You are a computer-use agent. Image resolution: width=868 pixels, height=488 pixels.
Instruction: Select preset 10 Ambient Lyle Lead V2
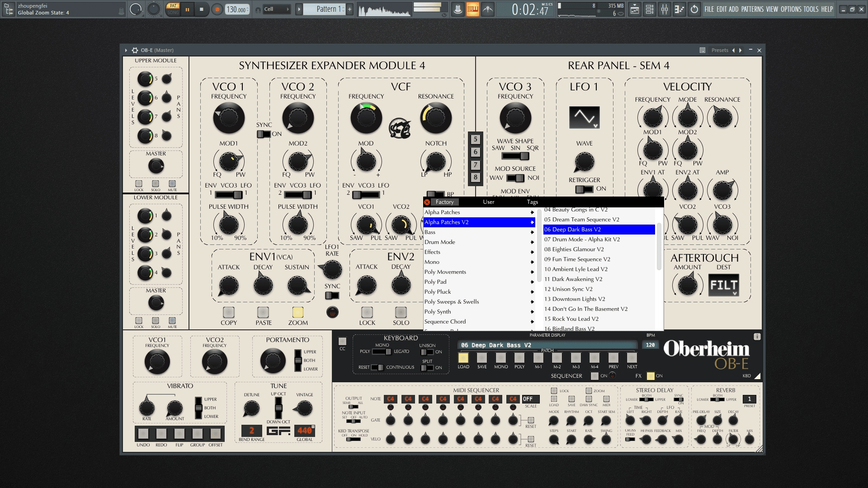[x=599, y=269]
